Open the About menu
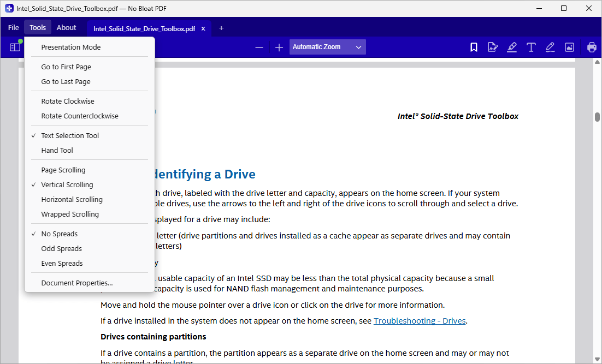This screenshot has height=364, width=602. coord(67,28)
